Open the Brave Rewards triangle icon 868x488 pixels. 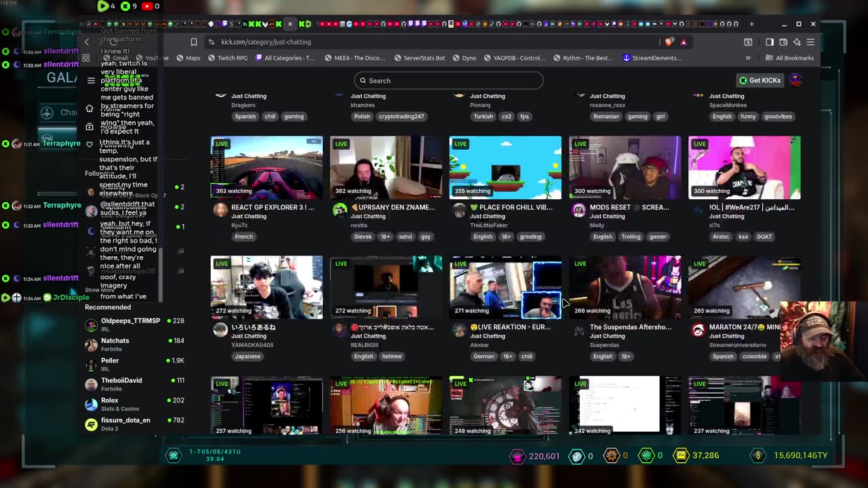(684, 42)
